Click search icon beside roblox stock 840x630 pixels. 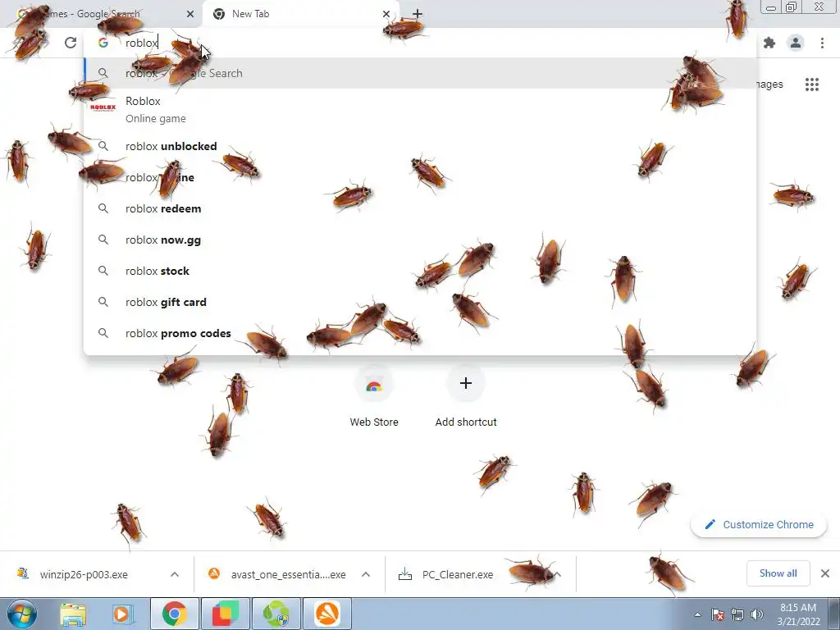point(103,271)
